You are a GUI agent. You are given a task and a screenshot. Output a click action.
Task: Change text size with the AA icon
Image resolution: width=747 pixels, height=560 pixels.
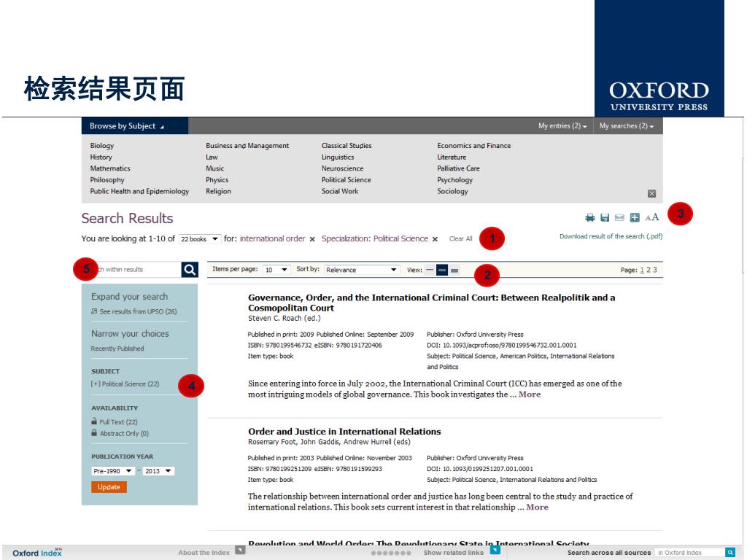click(x=651, y=217)
